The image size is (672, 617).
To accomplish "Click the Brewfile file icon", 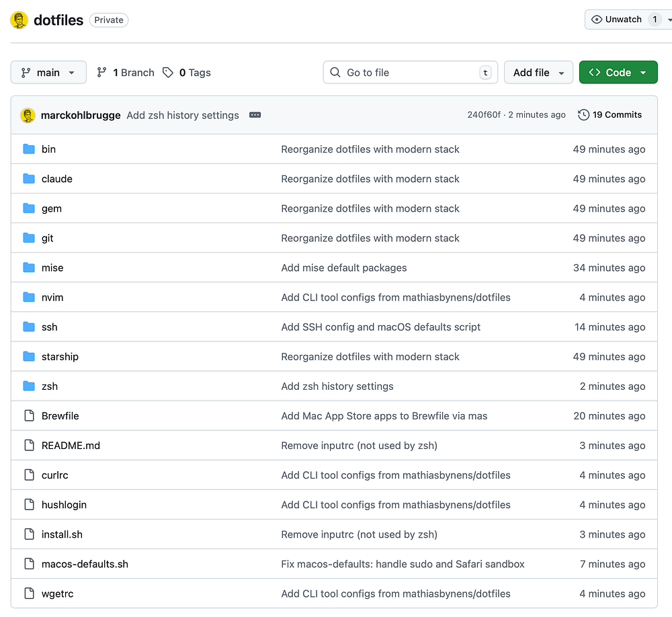I will (29, 416).
